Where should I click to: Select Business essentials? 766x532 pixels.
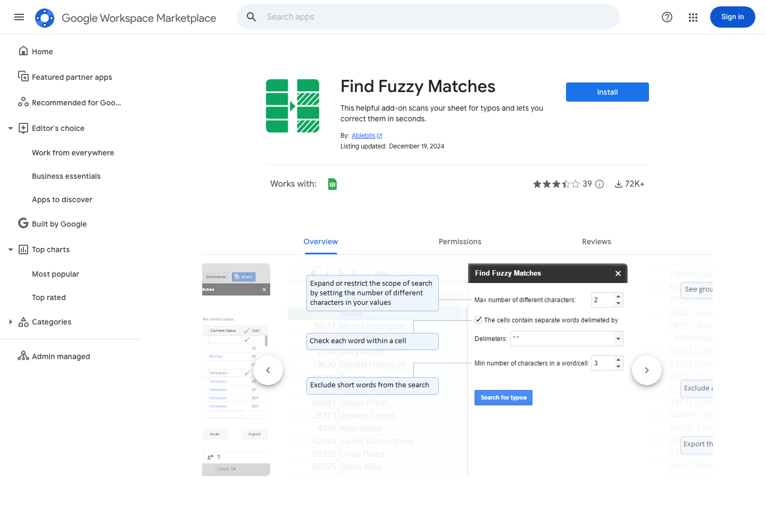pyautogui.click(x=66, y=176)
